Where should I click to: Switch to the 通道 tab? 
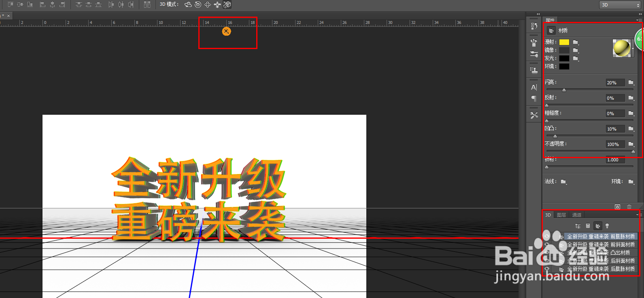tap(577, 215)
